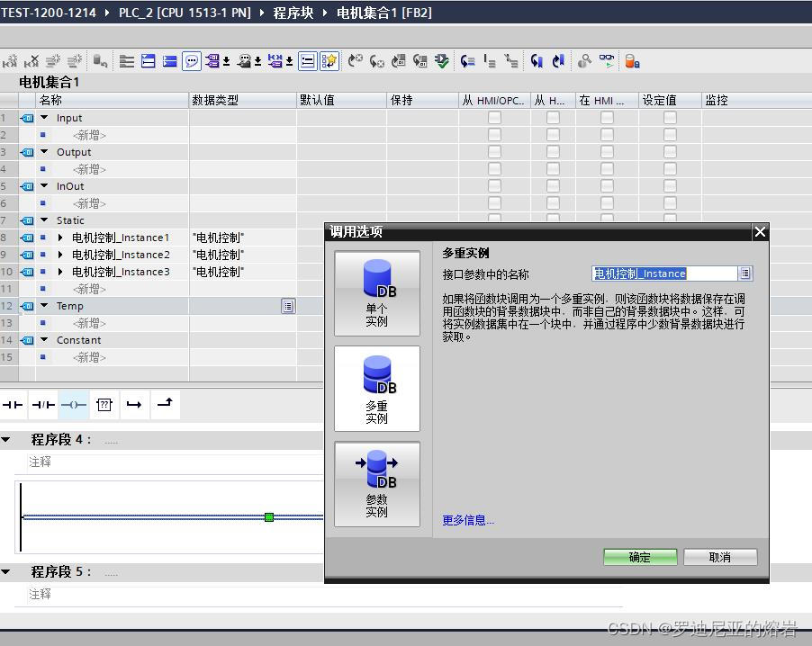Tick the 从 H... checkbox in row 2
Viewport: 812px width, 646px height.
pos(553,135)
